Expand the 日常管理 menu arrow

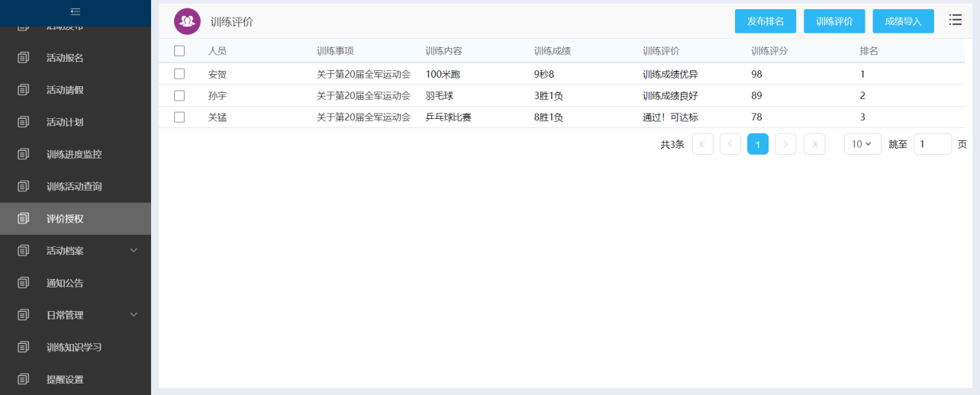[x=134, y=314]
